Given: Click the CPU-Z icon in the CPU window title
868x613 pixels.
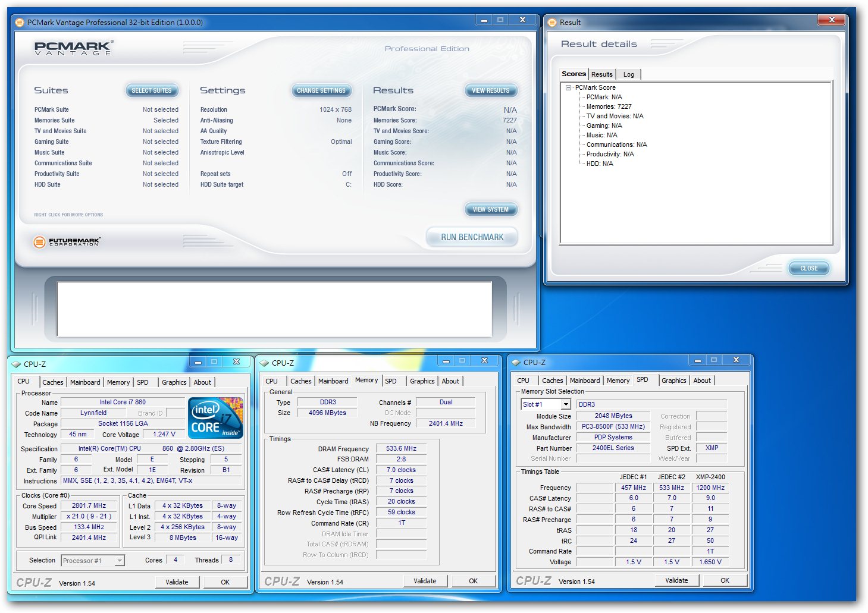Looking at the screenshot, I should (17, 364).
